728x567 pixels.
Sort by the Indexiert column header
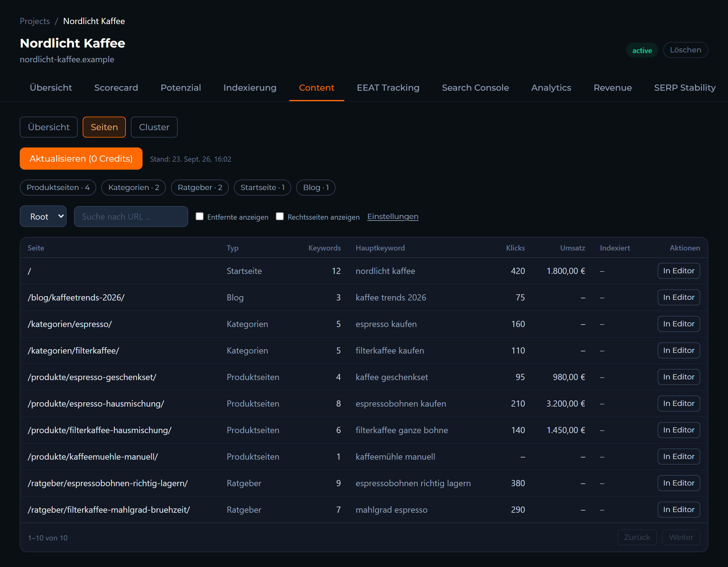click(615, 248)
